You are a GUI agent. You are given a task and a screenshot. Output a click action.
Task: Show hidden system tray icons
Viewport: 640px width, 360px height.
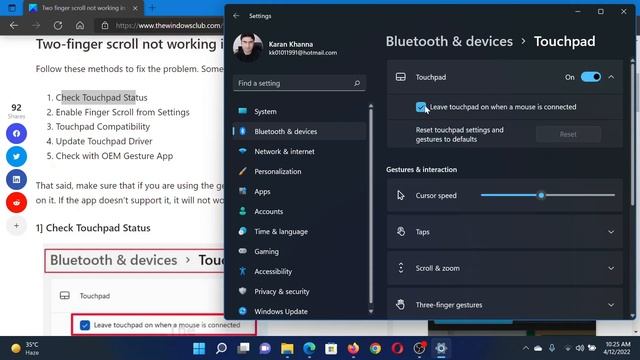point(526,348)
